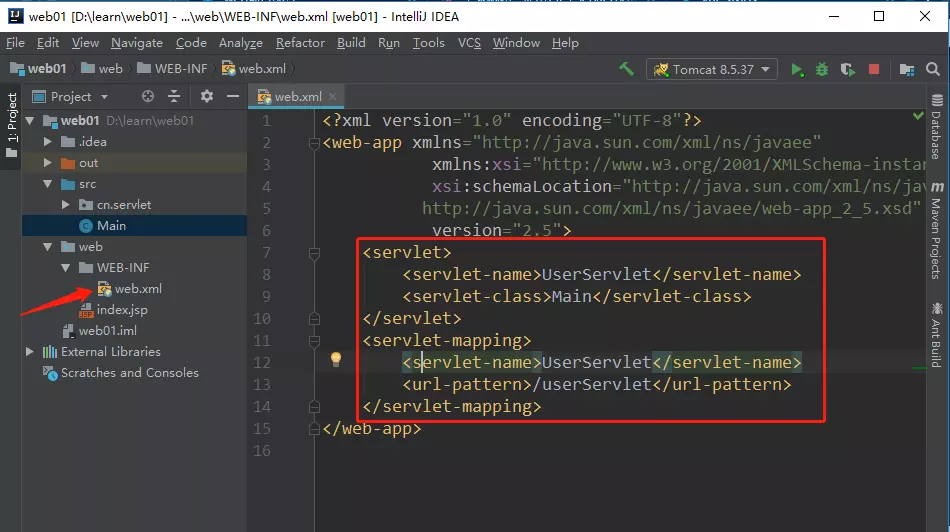This screenshot has height=532, width=950.
Task: Expand the cn.servlet package
Action: pyautogui.click(x=66, y=205)
